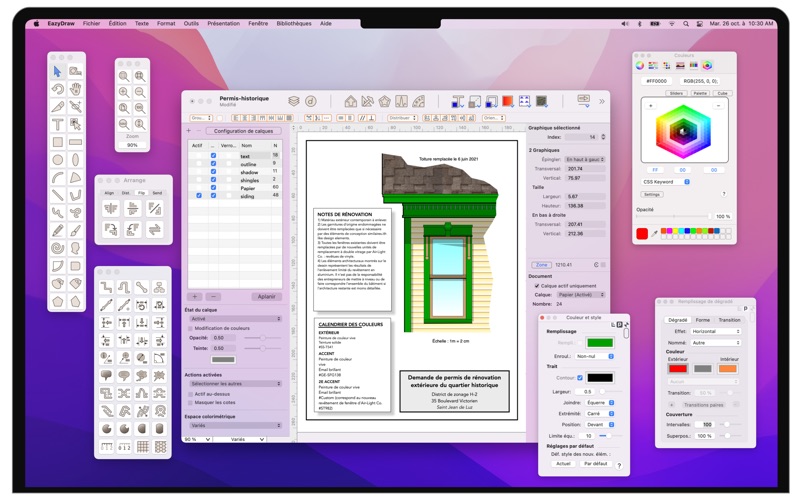Open the Fichier menu

(x=91, y=23)
